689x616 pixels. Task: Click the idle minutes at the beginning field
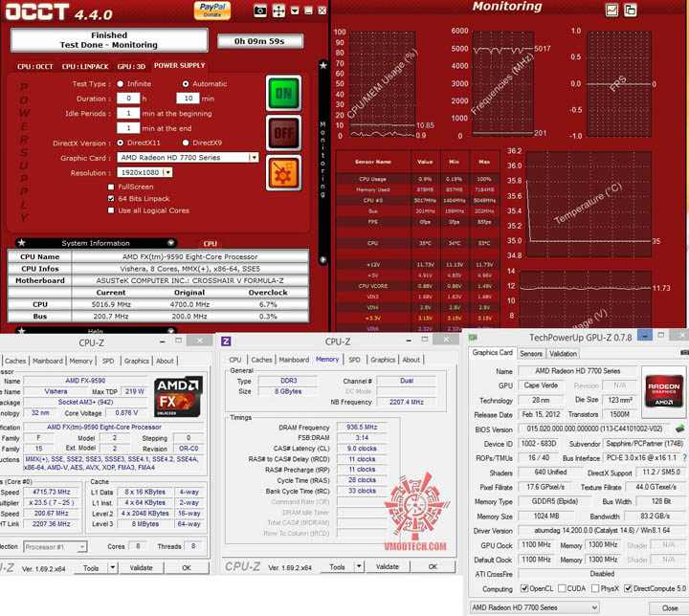click(x=128, y=114)
